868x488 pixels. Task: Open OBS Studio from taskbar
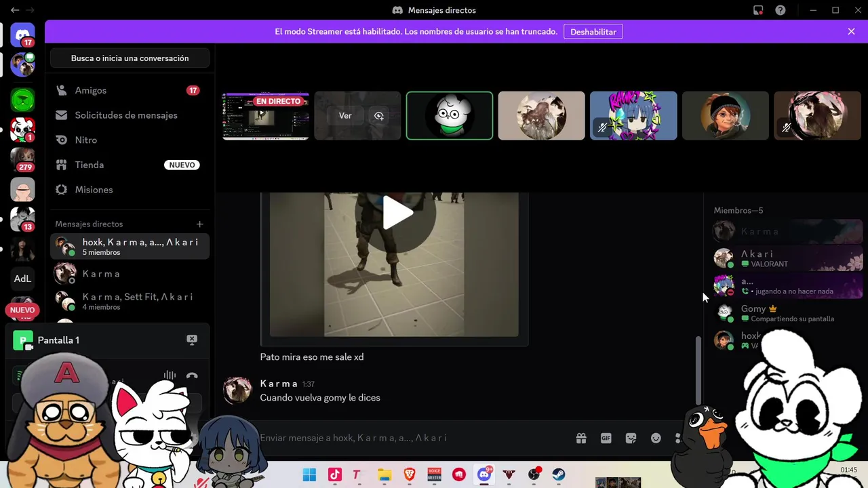click(x=534, y=474)
